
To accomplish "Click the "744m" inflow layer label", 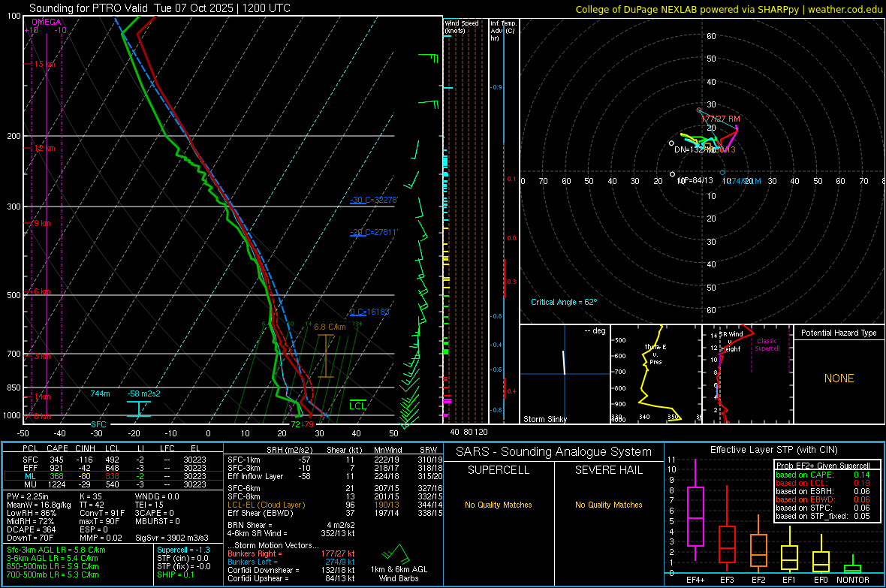I will [100, 394].
